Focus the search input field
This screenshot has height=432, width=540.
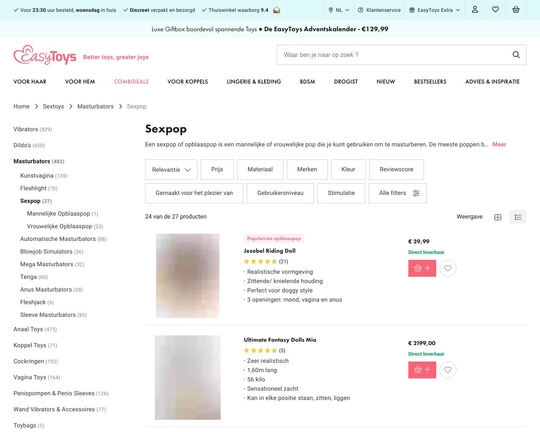(x=394, y=55)
